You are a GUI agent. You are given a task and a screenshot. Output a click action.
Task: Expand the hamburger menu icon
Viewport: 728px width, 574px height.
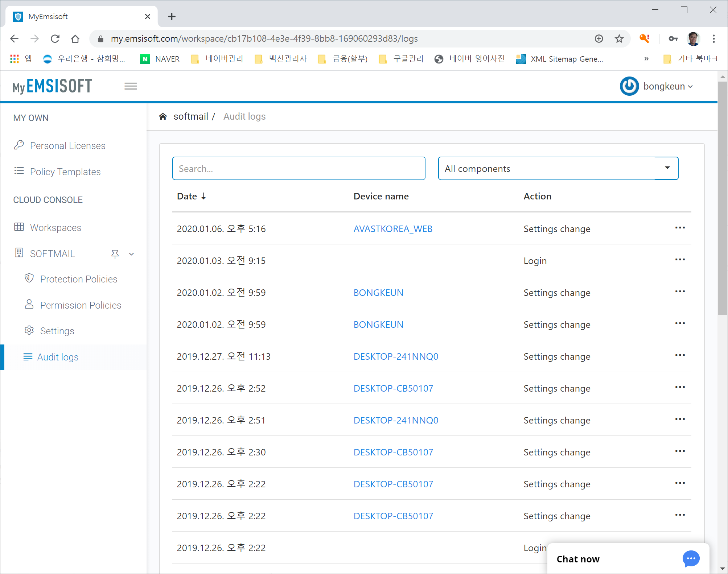click(x=131, y=86)
